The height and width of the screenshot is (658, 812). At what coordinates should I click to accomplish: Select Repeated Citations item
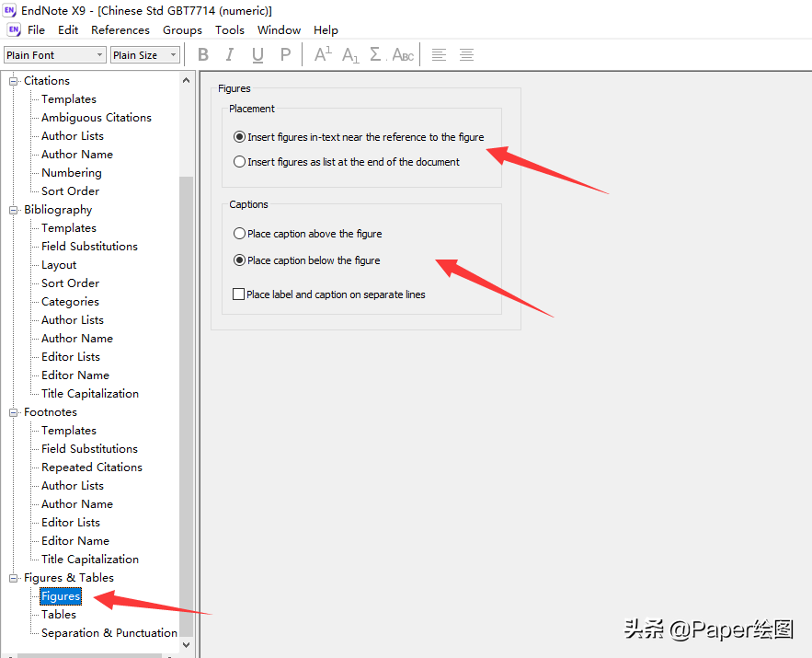pyautogui.click(x=92, y=467)
